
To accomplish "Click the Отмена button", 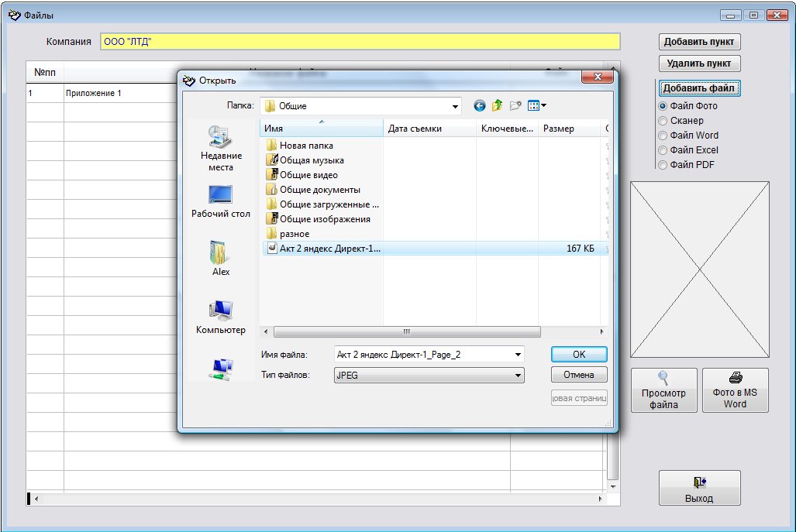I will [x=578, y=375].
